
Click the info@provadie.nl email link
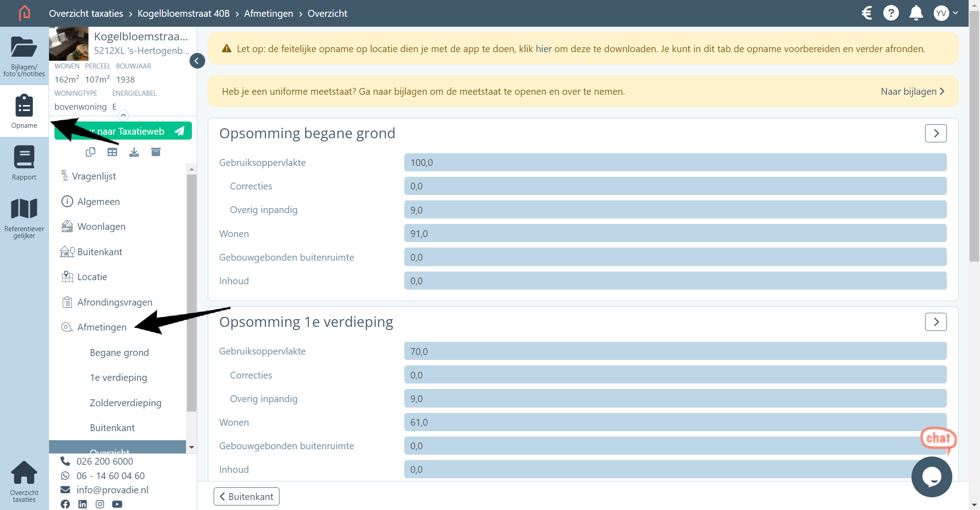[x=112, y=490]
